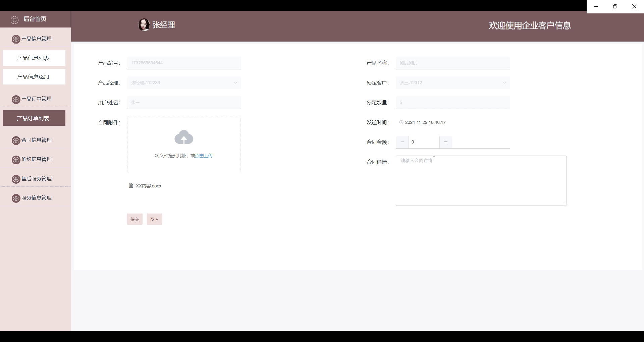
Task: Click the clock icon beside 发送时间
Action: click(x=401, y=122)
